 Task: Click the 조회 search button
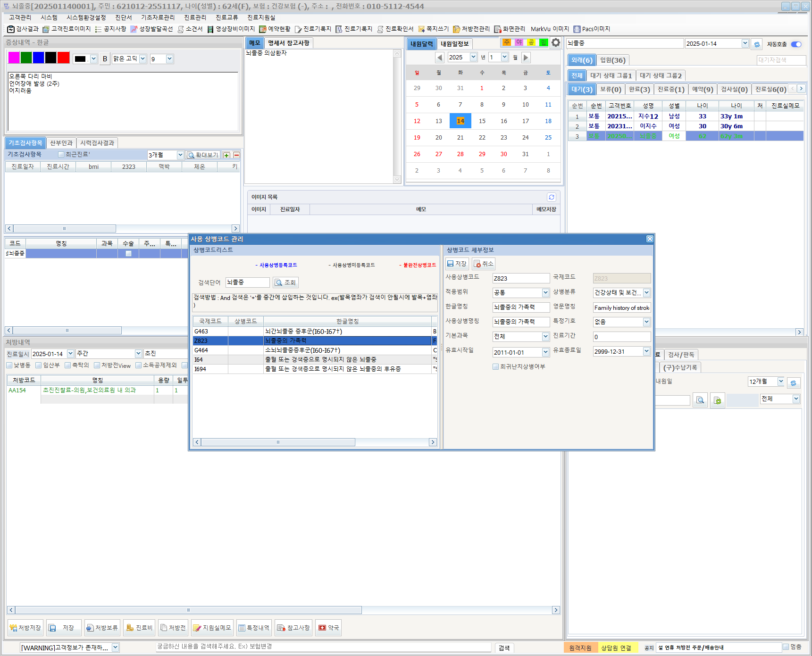coord(285,282)
